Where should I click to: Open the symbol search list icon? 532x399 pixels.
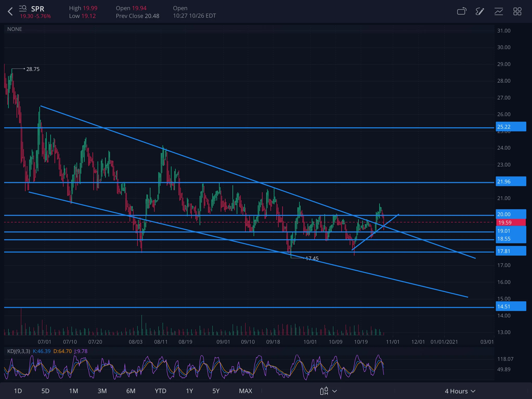click(x=23, y=8)
